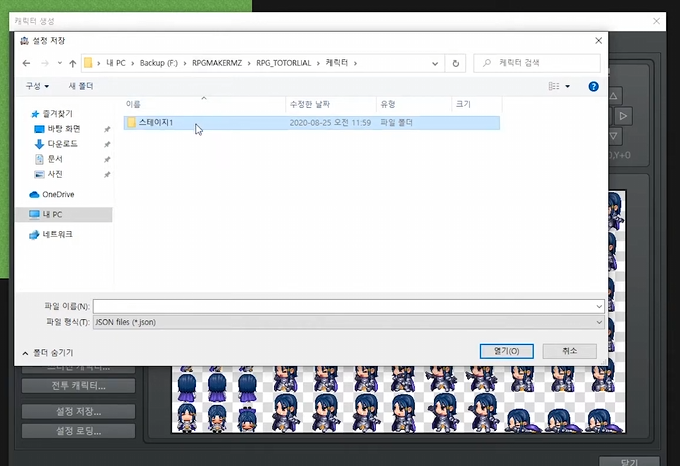Viewport: 680px width, 466px height.
Task: Open the view options dropdown arrow
Action: click(x=567, y=86)
